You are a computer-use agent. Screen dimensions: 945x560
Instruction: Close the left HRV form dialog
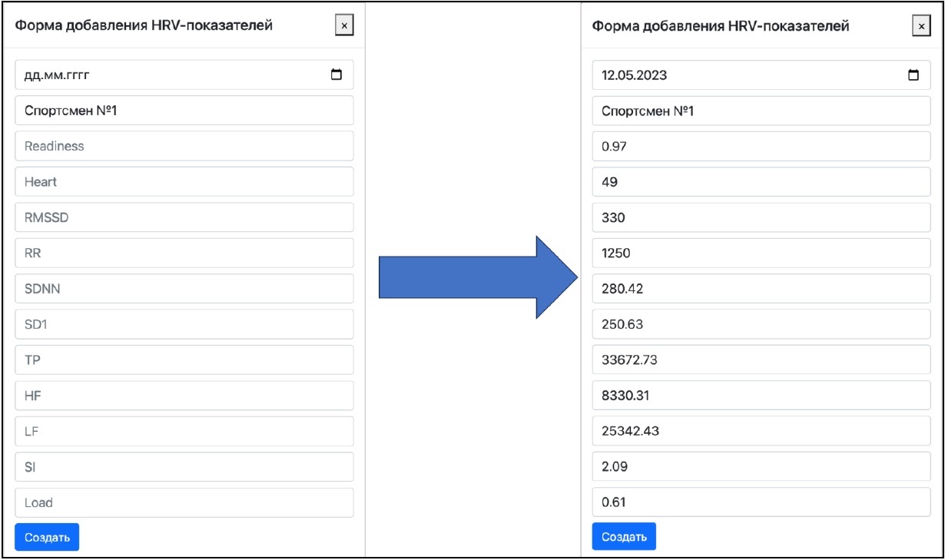coord(343,26)
